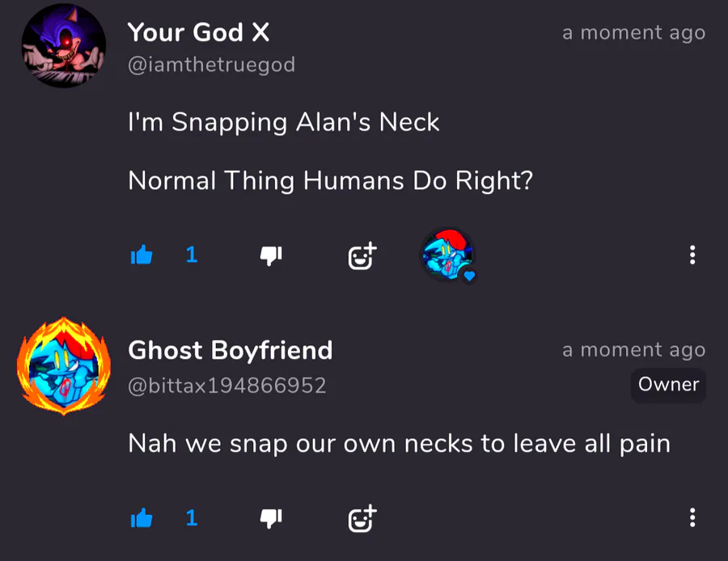Open @bittax194866952 handle
Image resolution: width=728 pixels, height=561 pixels.
pos(227,386)
